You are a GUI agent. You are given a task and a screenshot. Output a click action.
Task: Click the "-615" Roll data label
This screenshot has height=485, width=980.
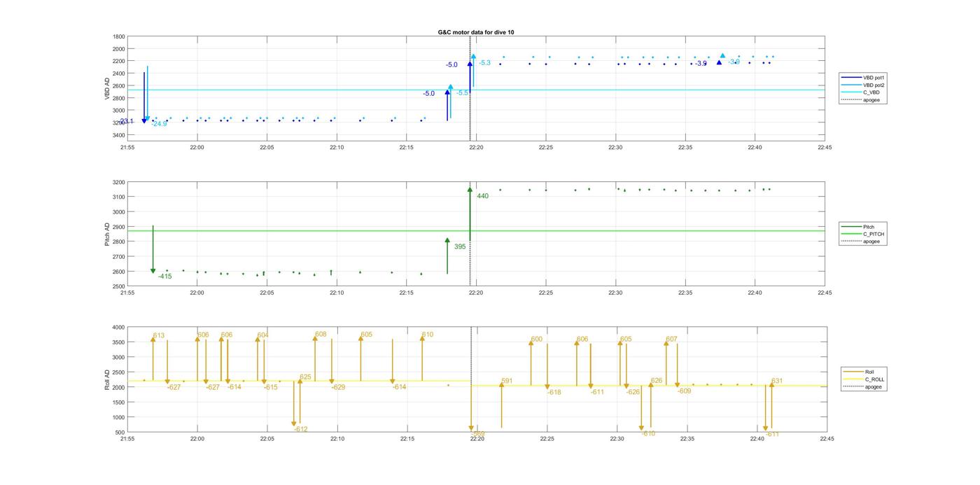pos(270,387)
